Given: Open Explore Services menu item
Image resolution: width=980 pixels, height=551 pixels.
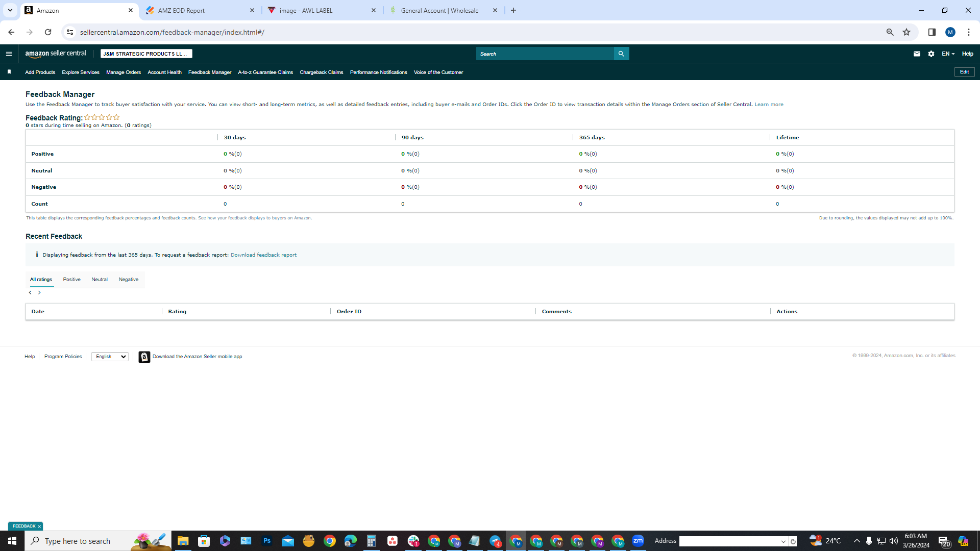Looking at the screenshot, I should [81, 72].
